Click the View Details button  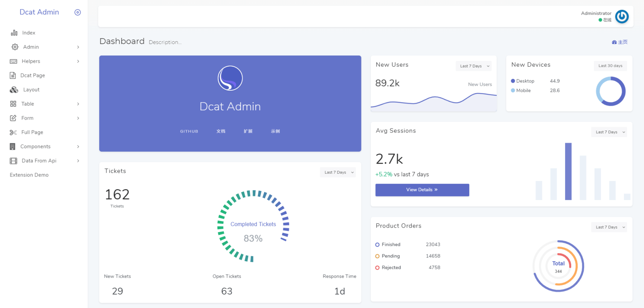click(422, 190)
